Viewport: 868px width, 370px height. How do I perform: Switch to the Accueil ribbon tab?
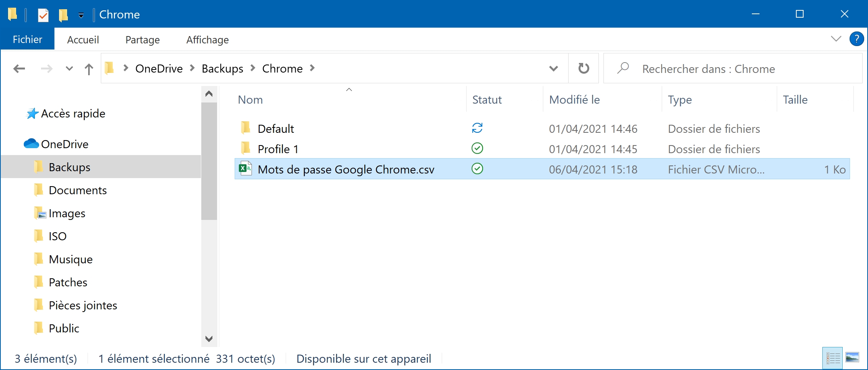coord(83,40)
